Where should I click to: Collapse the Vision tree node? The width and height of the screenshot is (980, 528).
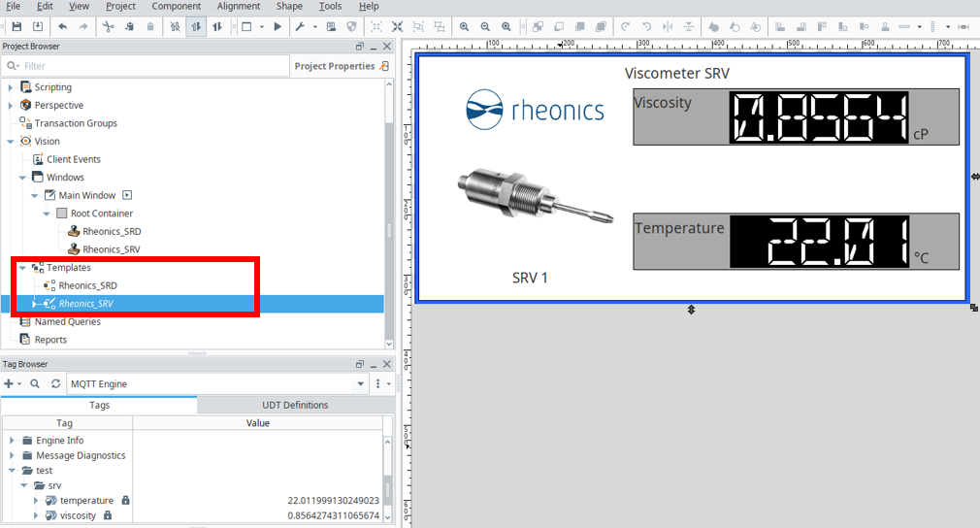point(10,142)
